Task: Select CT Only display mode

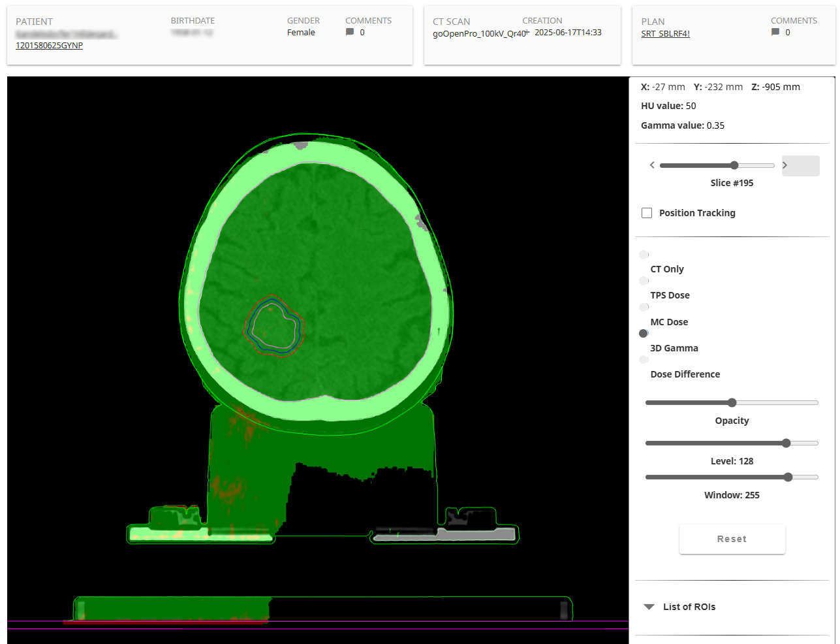Action: tap(644, 255)
